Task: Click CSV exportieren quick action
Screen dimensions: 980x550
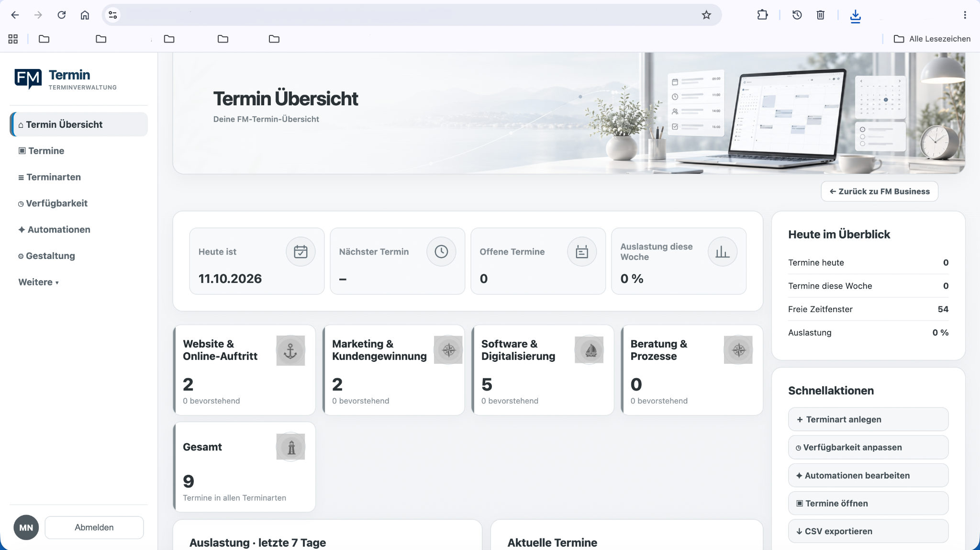Action: [868, 531]
